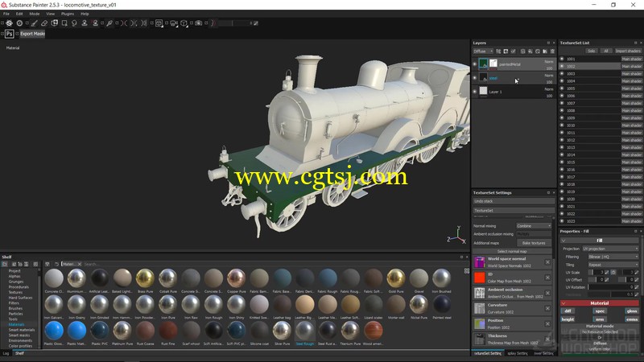Toggle visibility of texture set 1005
This screenshot has height=362, width=644.
(x=562, y=88)
